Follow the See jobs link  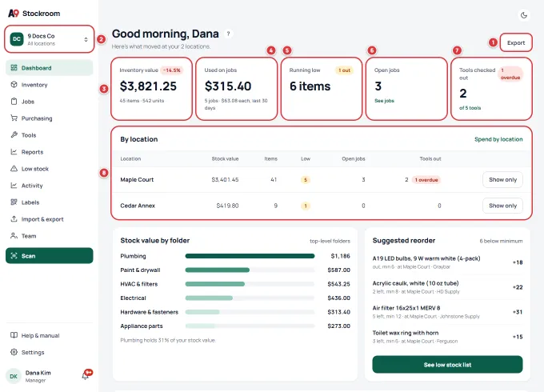tap(384, 101)
